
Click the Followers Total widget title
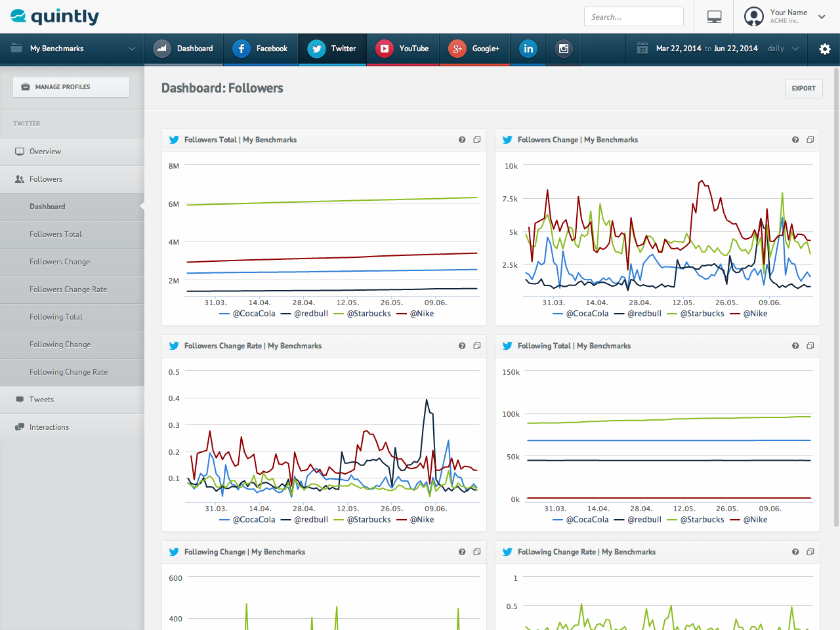point(240,140)
